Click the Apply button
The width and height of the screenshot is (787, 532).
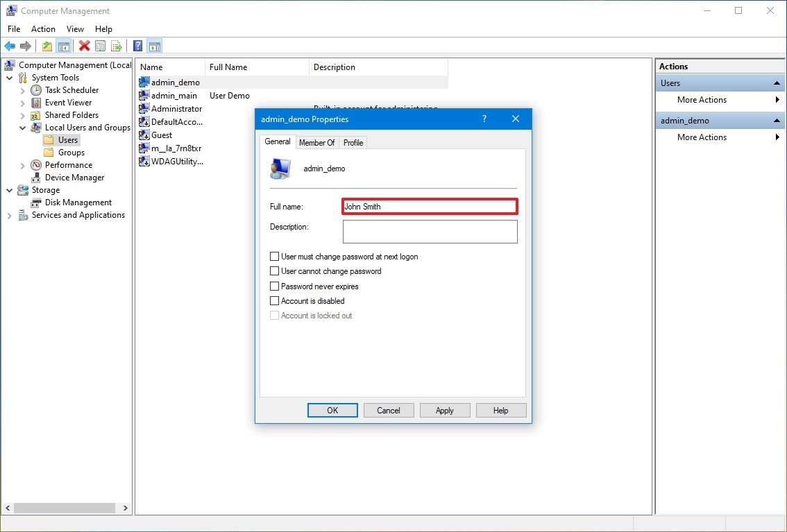[x=444, y=410]
